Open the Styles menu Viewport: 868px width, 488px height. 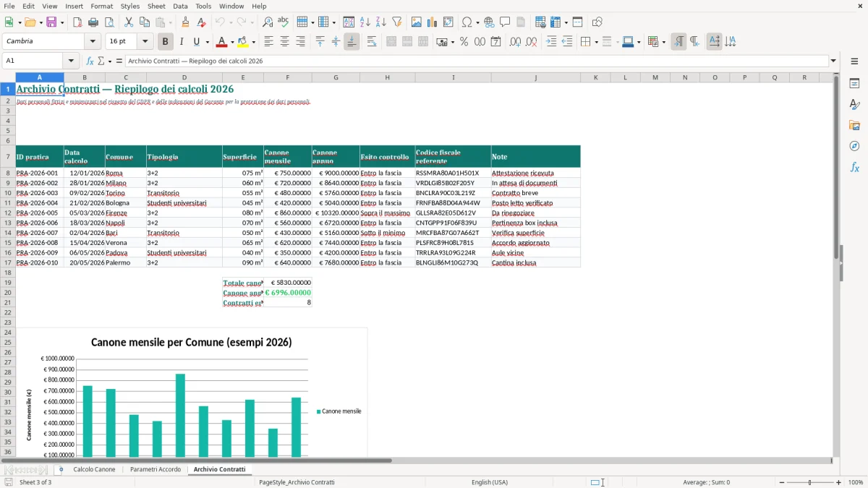(130, 6)
